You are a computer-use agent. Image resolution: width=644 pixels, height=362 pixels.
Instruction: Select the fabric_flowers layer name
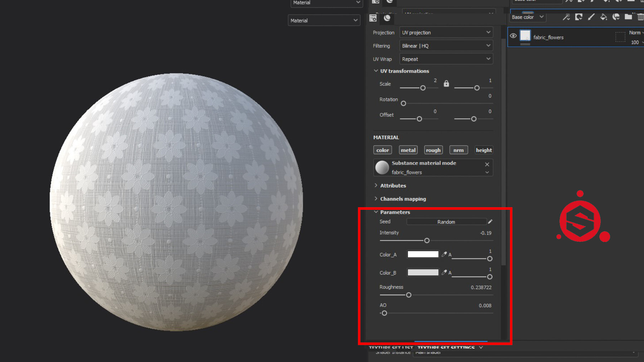(x=548, y=38)
